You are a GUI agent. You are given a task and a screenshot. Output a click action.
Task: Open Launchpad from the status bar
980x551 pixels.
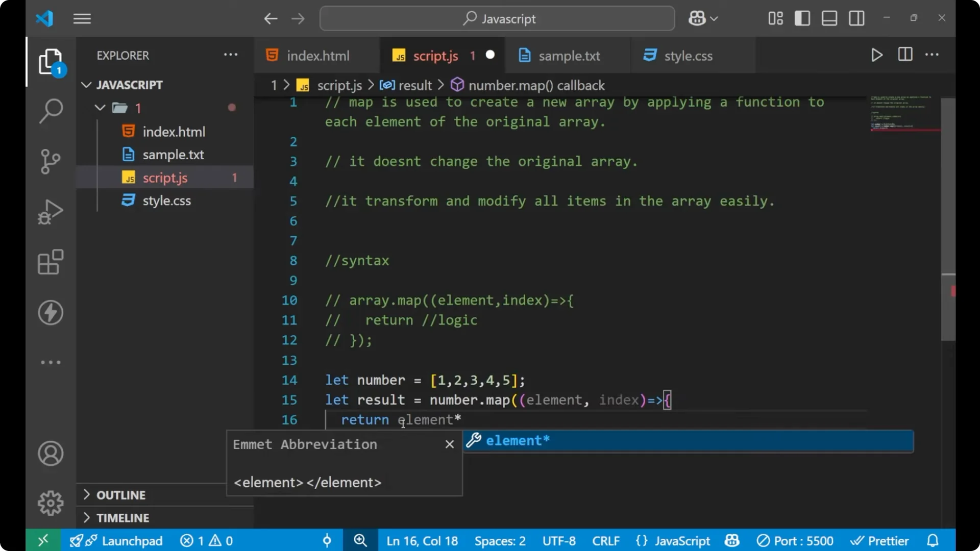point(132,540)
